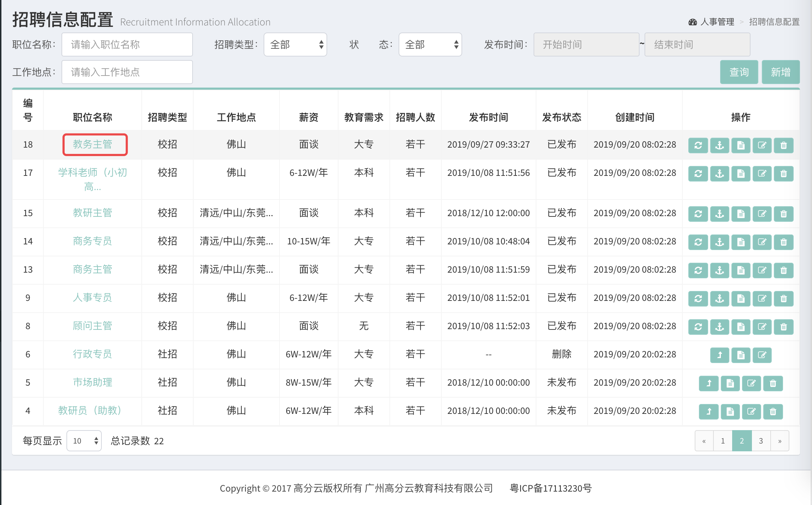This screenshot has height=505, width=812.
Task: Open the 教务主管 position link
Action: [93, 144]
